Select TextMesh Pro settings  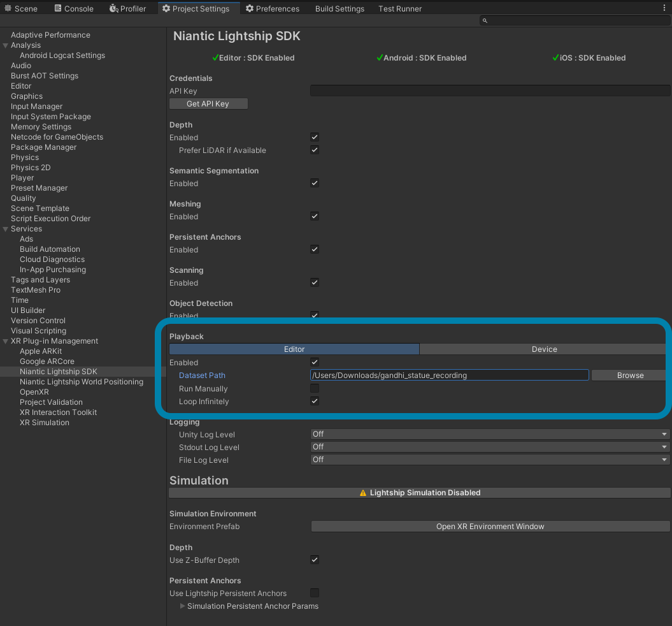pos(36,290)
